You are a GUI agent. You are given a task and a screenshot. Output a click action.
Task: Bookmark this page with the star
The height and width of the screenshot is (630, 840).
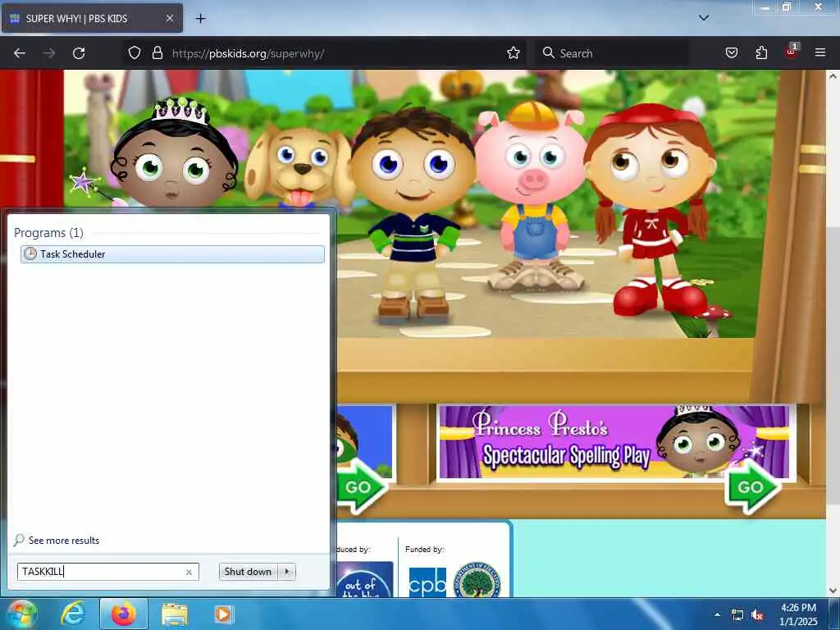(x=514, y=53)
